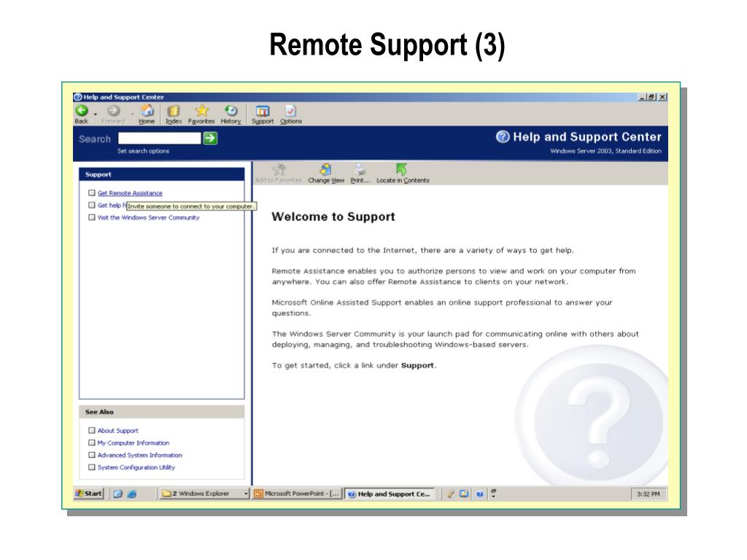The height and width of the screenshot is (560, 747).
Task: Open the Forward button dropdown arrow
Action: coord(132,114)
